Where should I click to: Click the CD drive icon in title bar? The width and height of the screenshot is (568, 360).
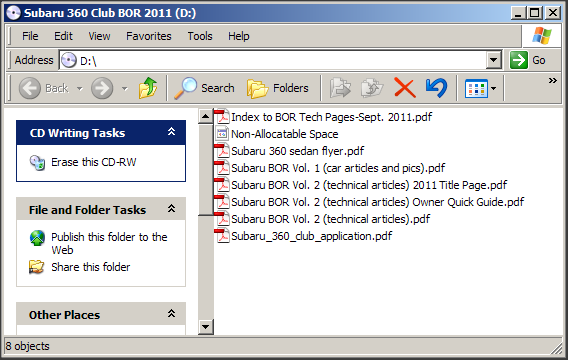(13, 13)
